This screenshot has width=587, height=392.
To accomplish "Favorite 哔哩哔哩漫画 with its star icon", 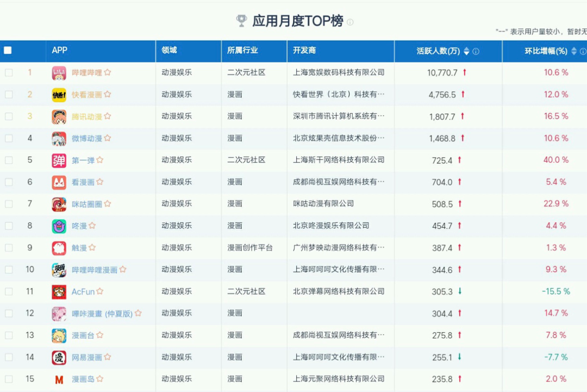I will [x=123, y=269].
